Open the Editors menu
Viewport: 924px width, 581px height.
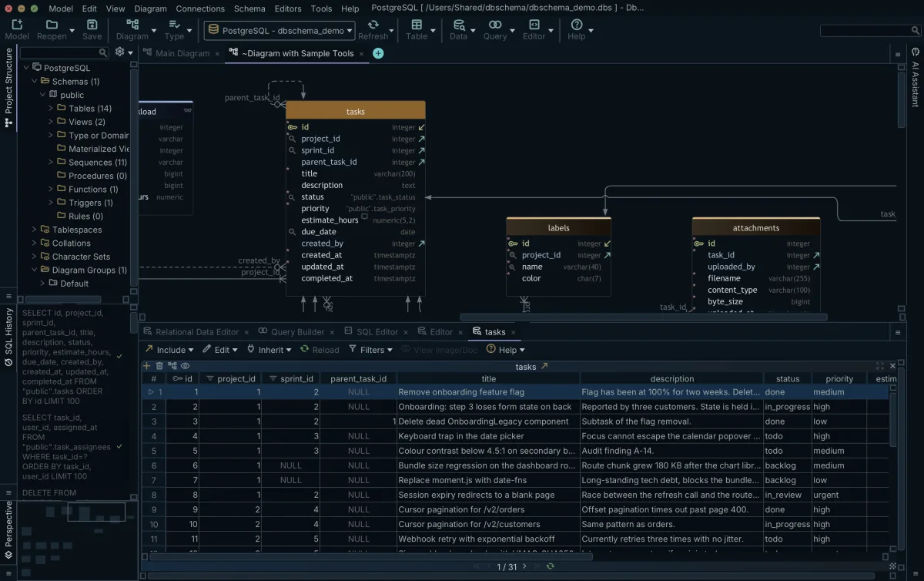pyautogui.click(x=288, y=8)
